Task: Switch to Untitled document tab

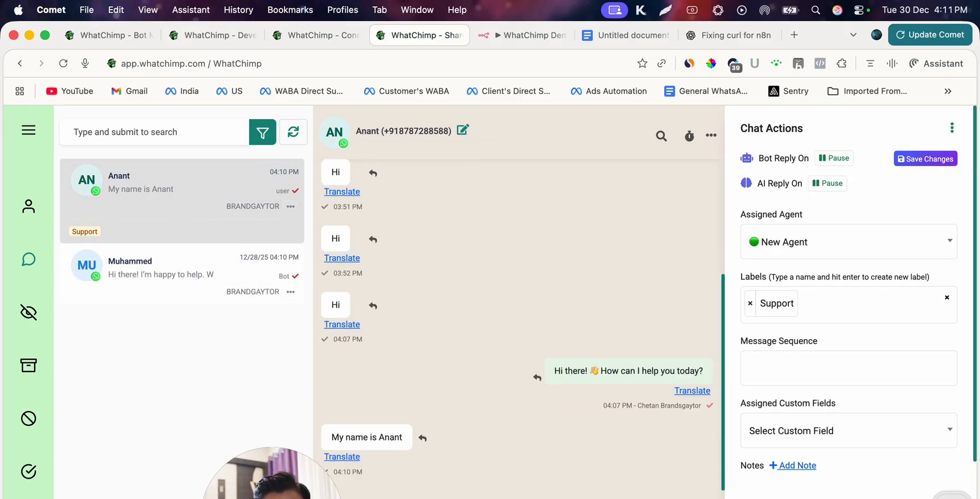Action: pyautogui.click(x=626, y=35)
